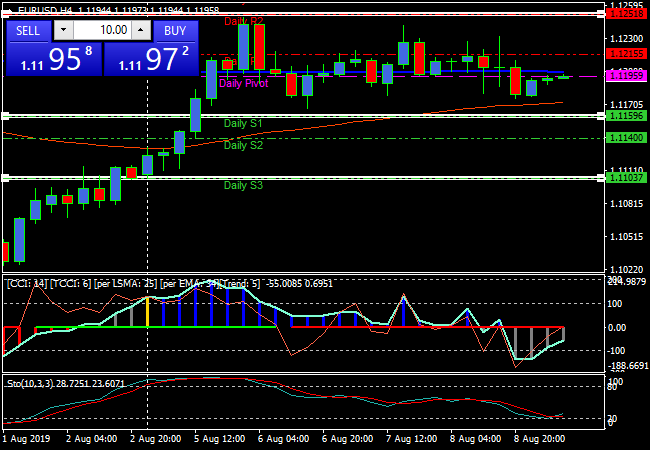Select the Daily R2 pivot label
This screenshot has height=450, width=650.
pyautogui.click(x=244, y=21)
